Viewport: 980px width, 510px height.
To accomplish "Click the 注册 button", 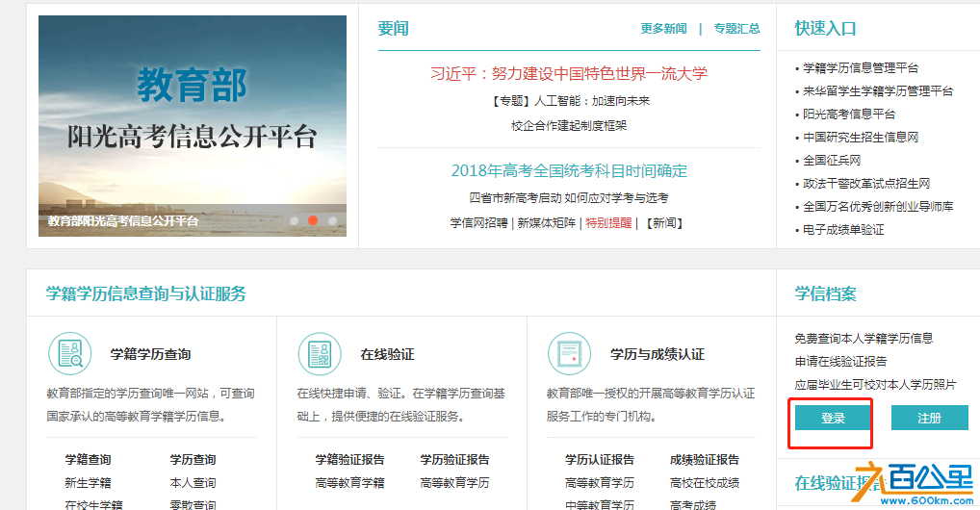I will [929, 419].
